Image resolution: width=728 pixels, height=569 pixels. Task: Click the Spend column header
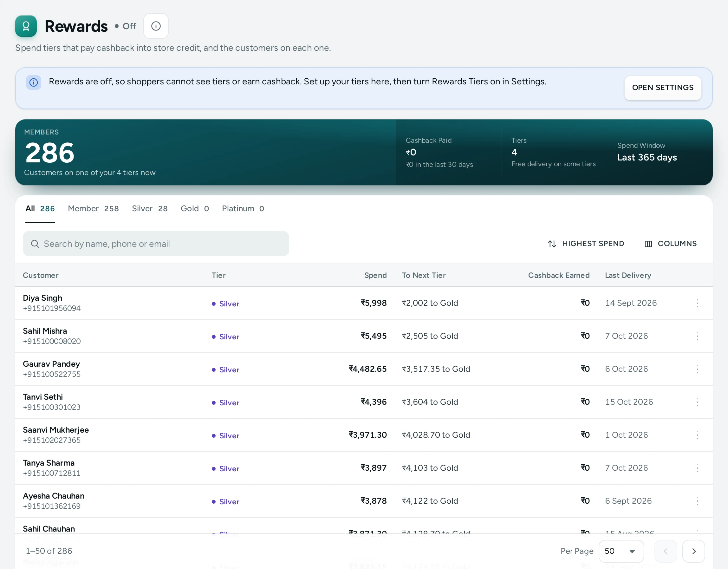[x=375, y=276]
